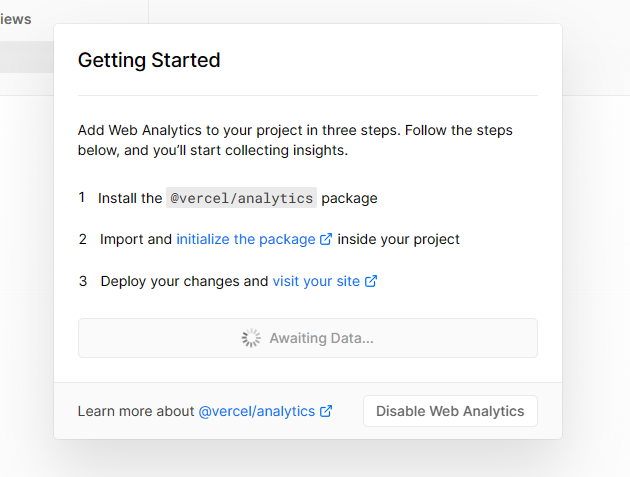Click external-link icon beside "initialize the package"
The image size is (630, 477).
point(326,239)
